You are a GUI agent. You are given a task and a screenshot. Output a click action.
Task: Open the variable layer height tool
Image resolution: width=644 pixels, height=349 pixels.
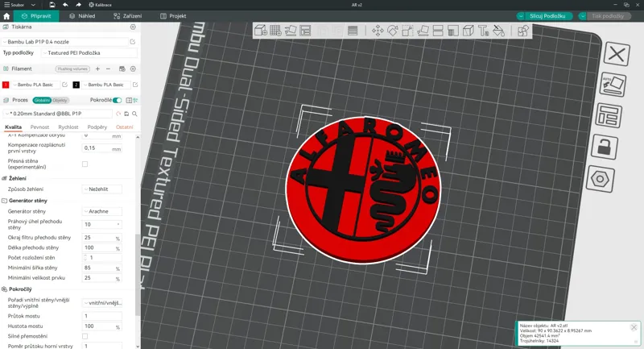[x=353, y=31]
